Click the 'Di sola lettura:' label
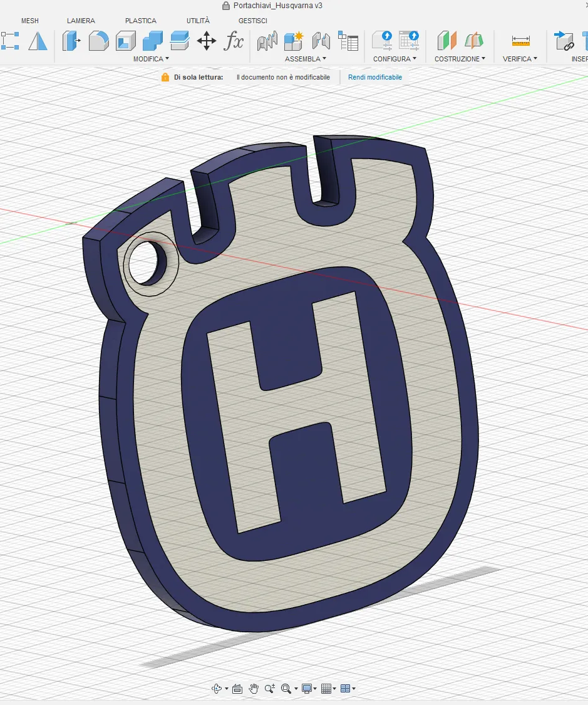Image resolution: width=588 pixels, height=705 pixels. click(199, 77)
